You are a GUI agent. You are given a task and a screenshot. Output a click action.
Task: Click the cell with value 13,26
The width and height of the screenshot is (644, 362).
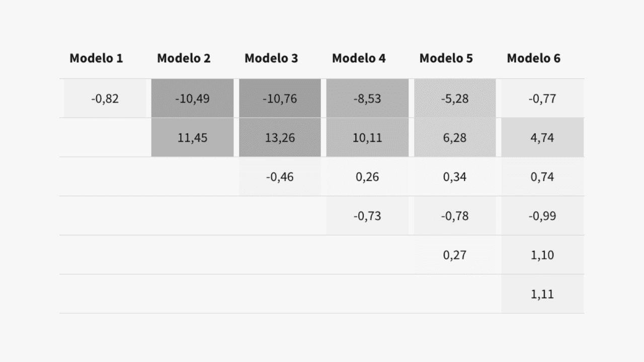(x=280, y=138)
